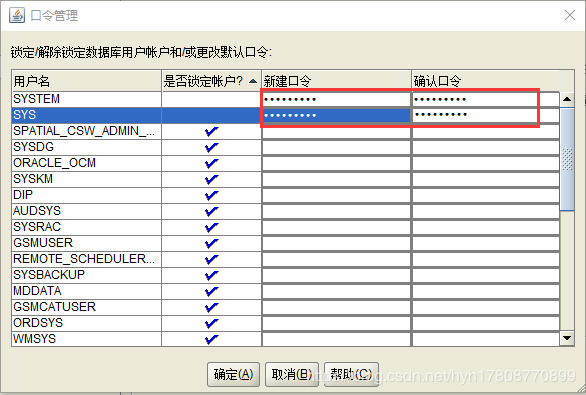Click the SYSTEM new password field
This screenshot has width=586, height=395.
point(336,99)
